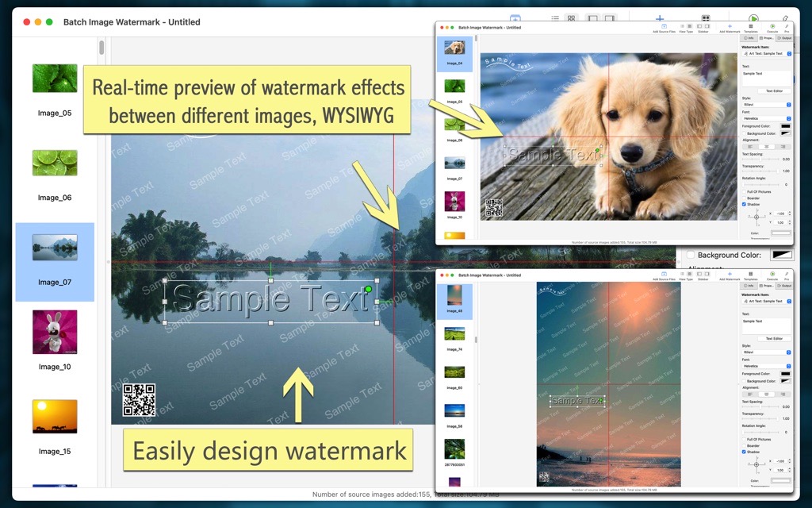Check Boarder option in sunset window

coord(744,446)
